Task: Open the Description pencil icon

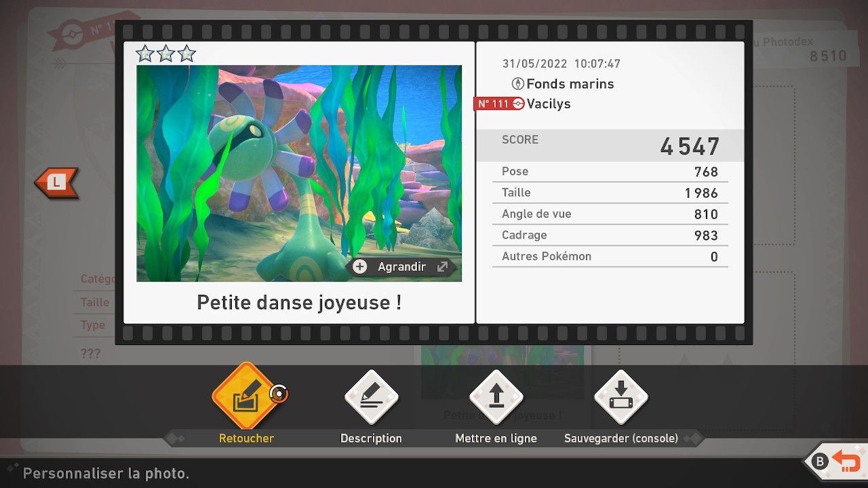Action: 371,397
